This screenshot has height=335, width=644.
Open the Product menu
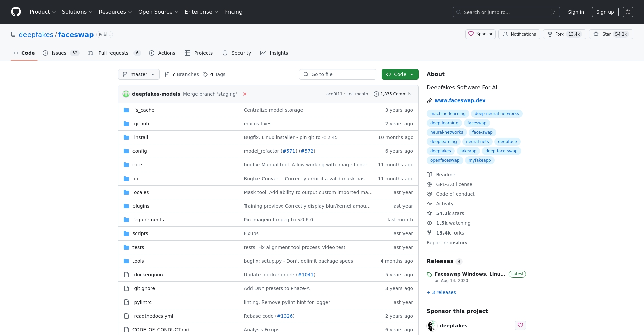(43, 12)
